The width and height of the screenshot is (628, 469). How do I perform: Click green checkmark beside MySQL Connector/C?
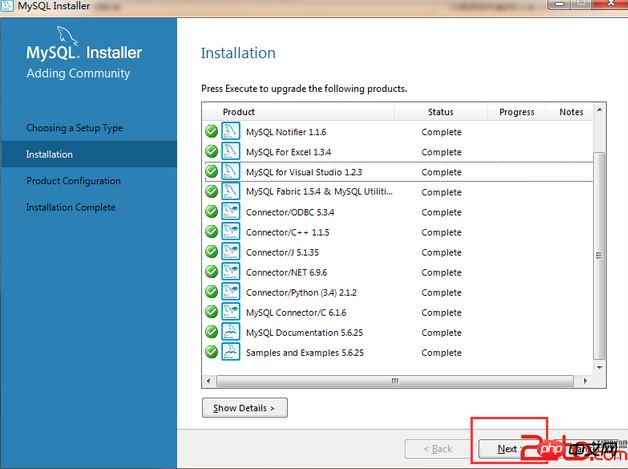point(211,312)
